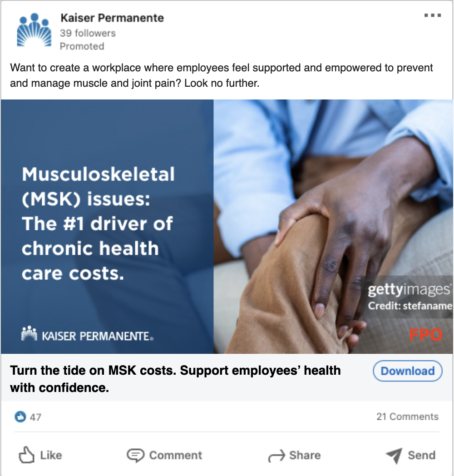Click the Send label text
454x476 pixels.
421,456
